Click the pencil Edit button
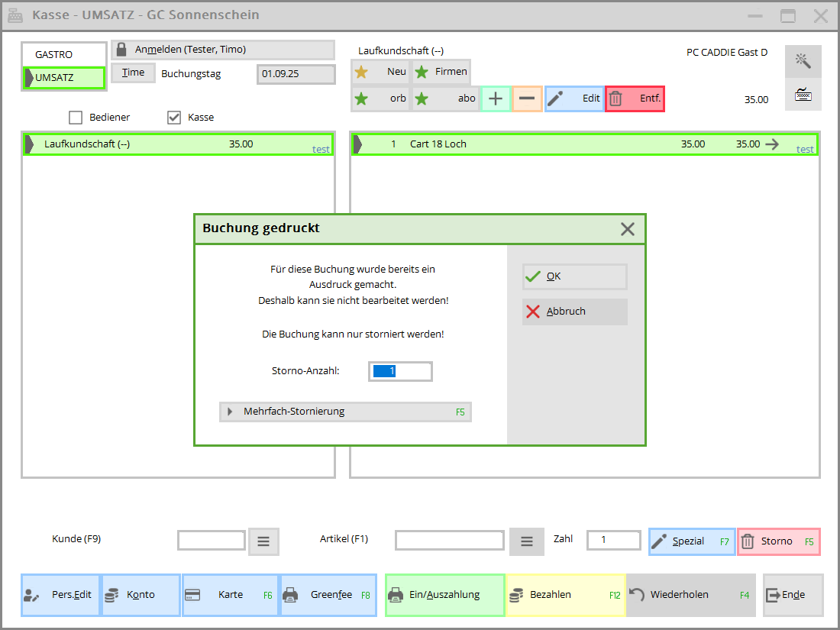The width and height of the screenshot is (840, 630). coord(573,99)
